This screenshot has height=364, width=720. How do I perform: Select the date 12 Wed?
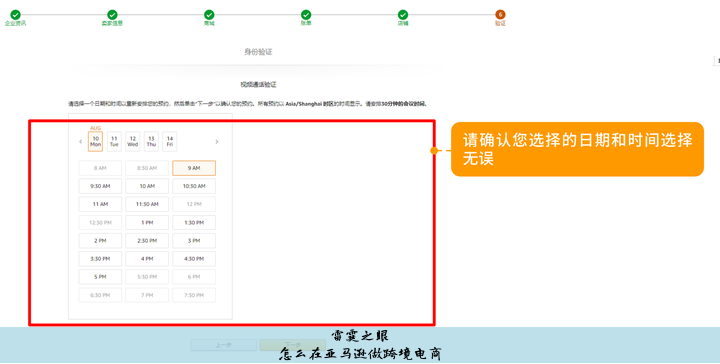[133, 141]
